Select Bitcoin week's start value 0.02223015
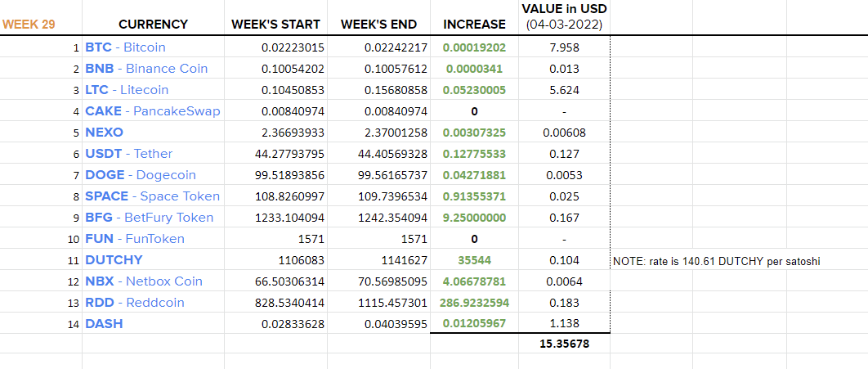The image size is (868, 369). tap(293, 47)
